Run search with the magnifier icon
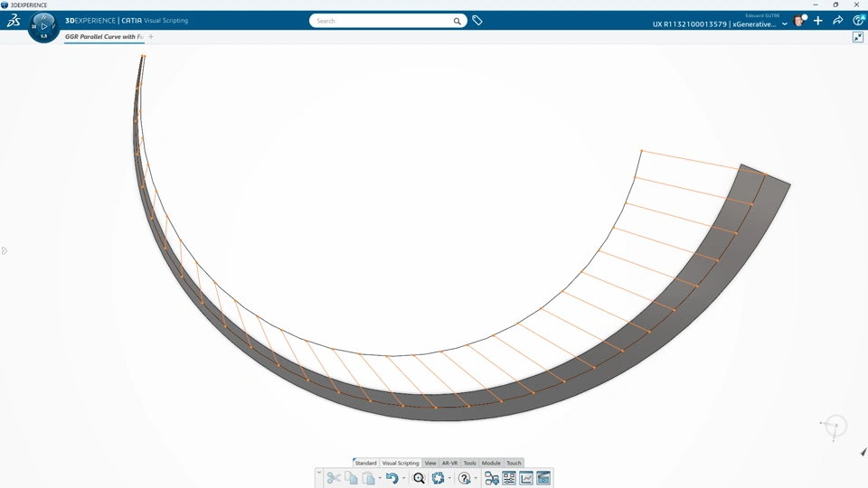 pos(458,21)
